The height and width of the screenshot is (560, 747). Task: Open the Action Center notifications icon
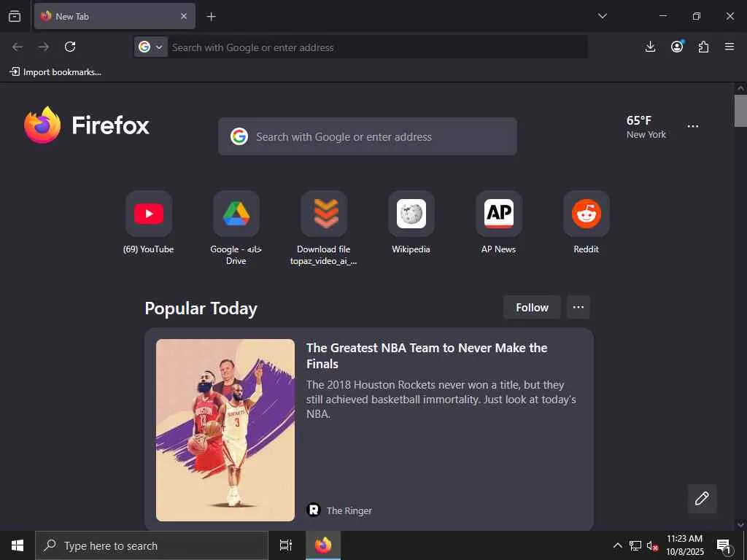coord(724,545)
